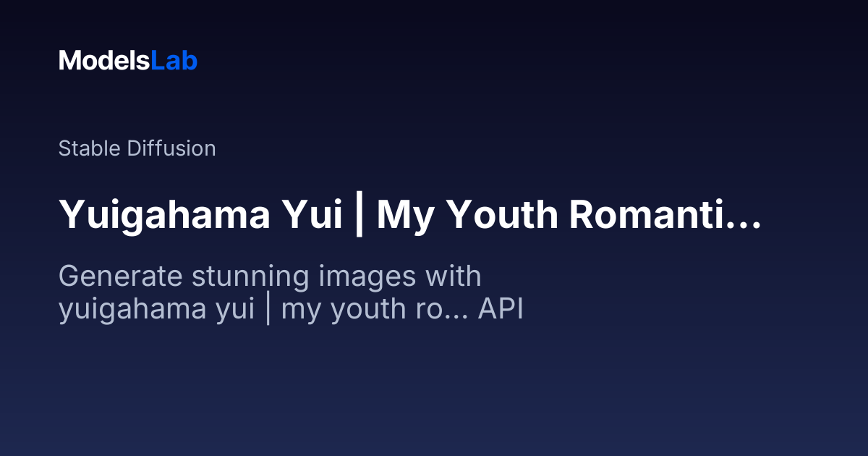
Task: Click the blue "Lab" part of logo
Action: pos(174,61)
